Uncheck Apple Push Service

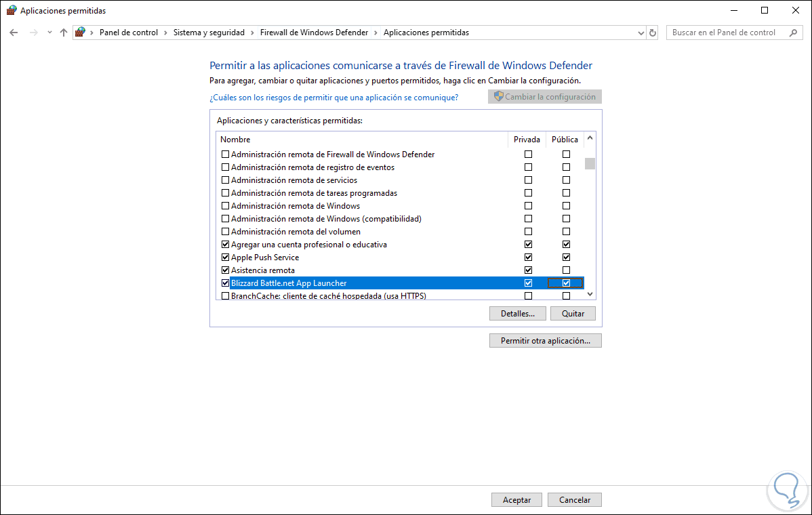click(x=225, y=257)
